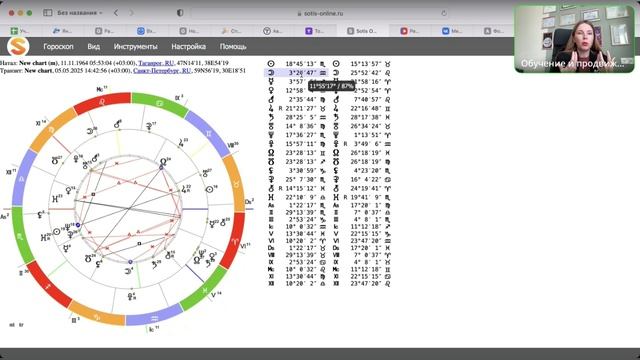The width and height of the screenshot is (640, 360).
Task: Open the Настройка menu
Action: (189, 47)
